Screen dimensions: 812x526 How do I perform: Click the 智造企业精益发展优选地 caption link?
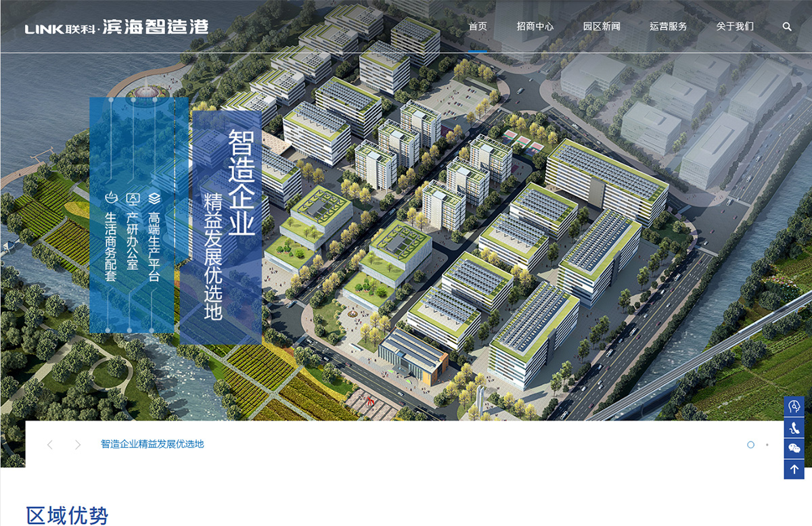(x=152, y=444)
